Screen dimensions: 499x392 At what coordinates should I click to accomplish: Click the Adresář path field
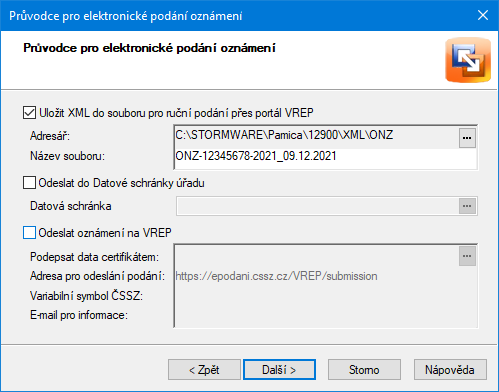pyautogui.click(x=317, y=135)
